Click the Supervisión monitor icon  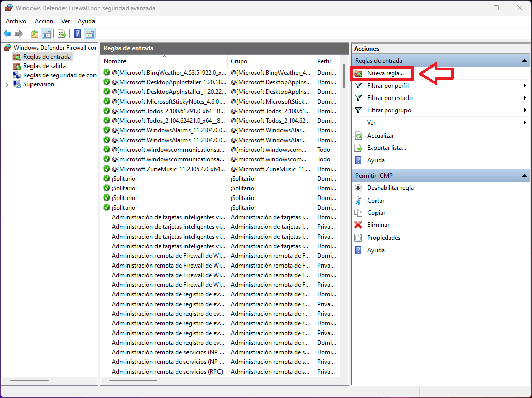17,84
